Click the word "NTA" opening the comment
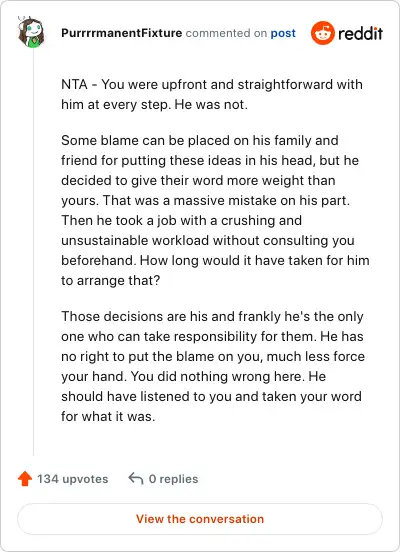The height and width of the screenshot is (552, 400). [x=74, y=84]
